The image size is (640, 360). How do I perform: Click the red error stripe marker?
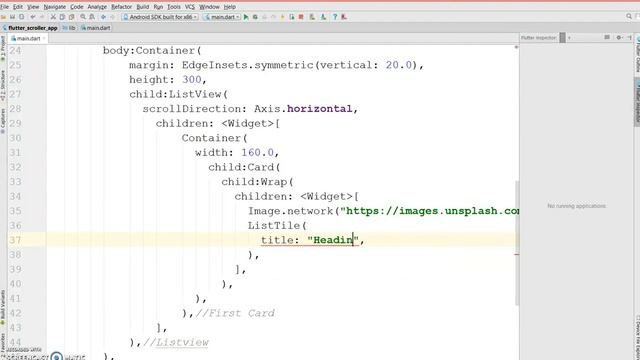tap(517, 255)
